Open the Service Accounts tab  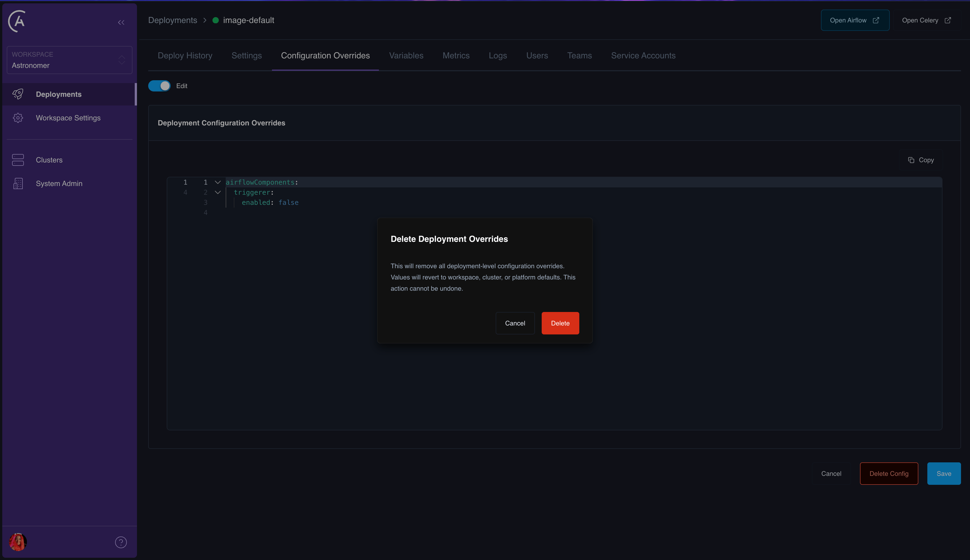click(x=643, y=55)
